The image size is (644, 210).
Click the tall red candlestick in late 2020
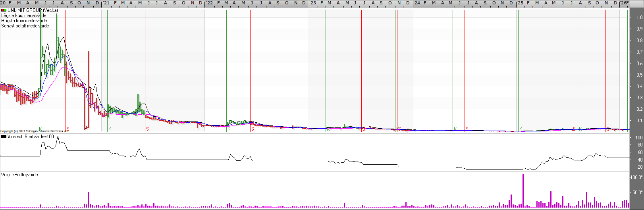click(x=88, y=89)
